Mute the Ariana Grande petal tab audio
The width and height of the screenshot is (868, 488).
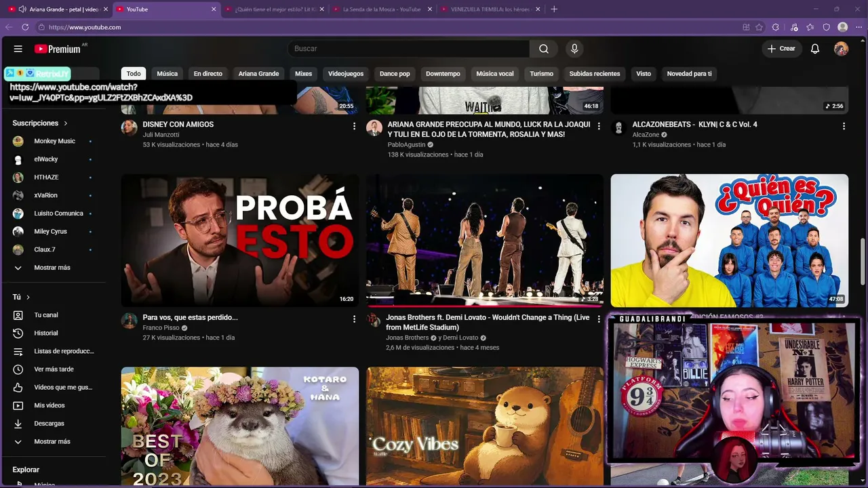[x=22, y=9]
